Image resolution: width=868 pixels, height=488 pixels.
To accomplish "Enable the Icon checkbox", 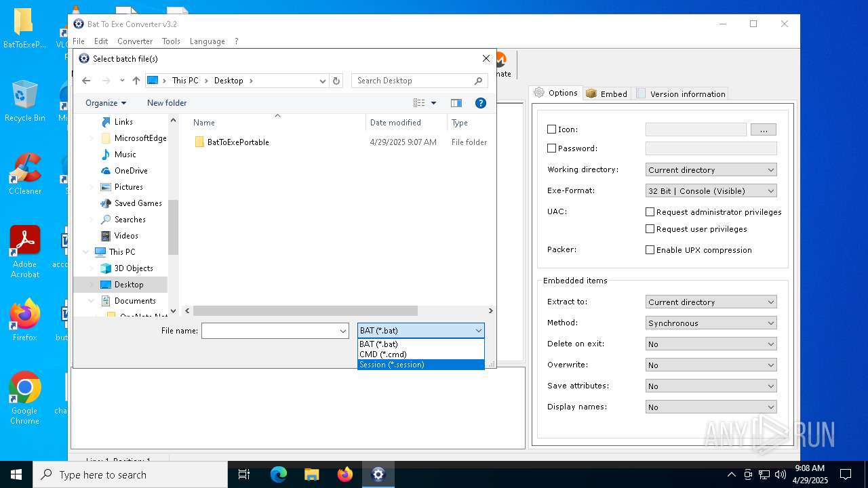I will 551,129.
